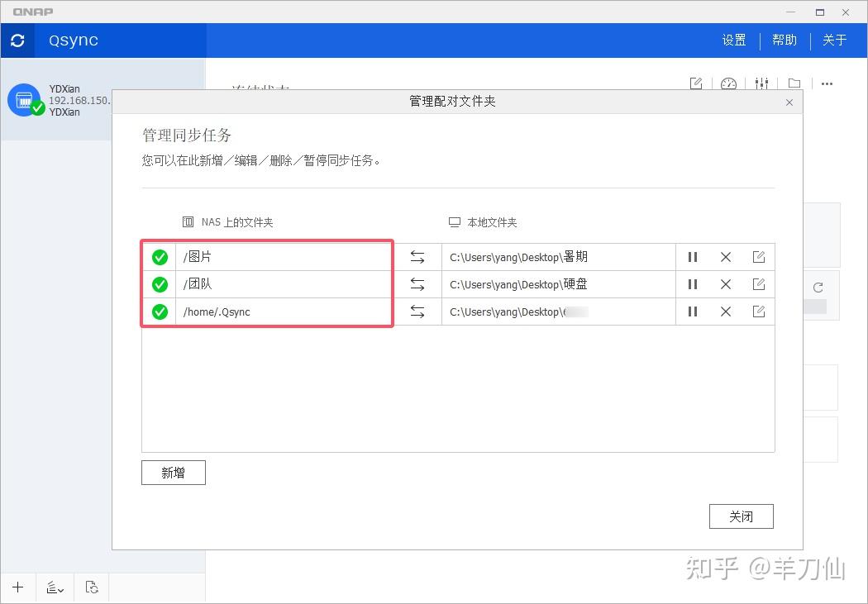Viewport: 868px width, 604px height.
Task: Open the 设置 menu
Action: (x=733, y=40)
